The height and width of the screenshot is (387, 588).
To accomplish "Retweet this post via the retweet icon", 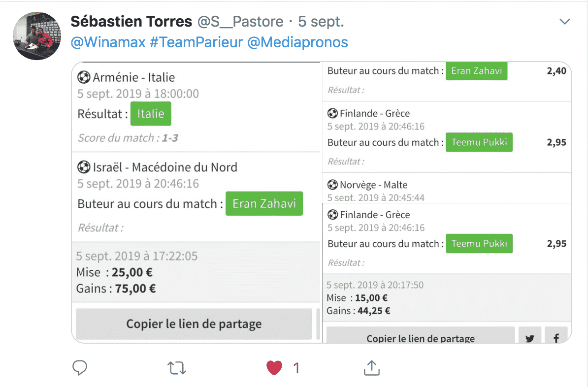I will coord(177,368).
